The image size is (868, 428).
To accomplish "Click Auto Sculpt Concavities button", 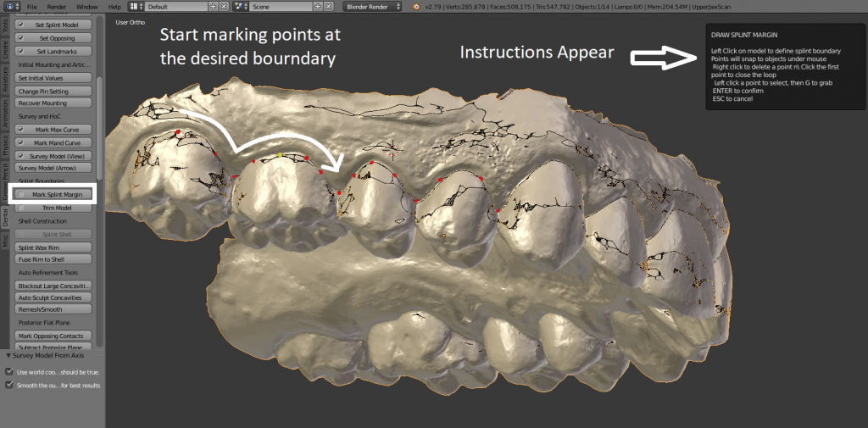I will [x=53, y=297].
